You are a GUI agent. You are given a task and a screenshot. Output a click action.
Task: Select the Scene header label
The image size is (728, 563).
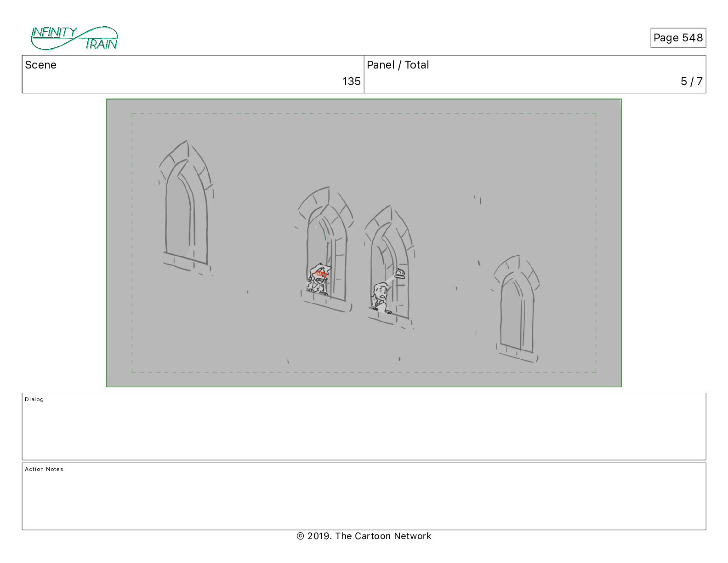[41, 65]
